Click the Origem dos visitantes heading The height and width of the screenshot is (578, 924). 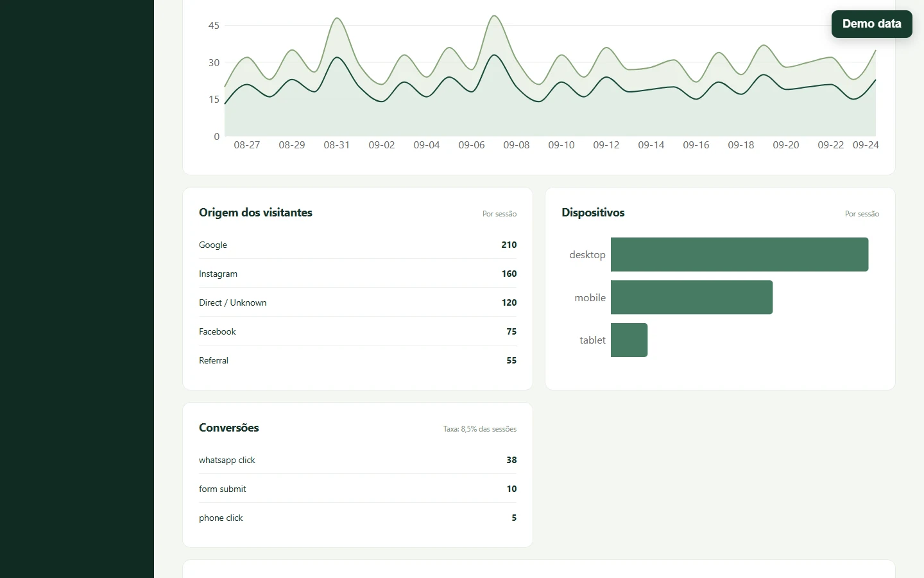(x=255, y=213)
